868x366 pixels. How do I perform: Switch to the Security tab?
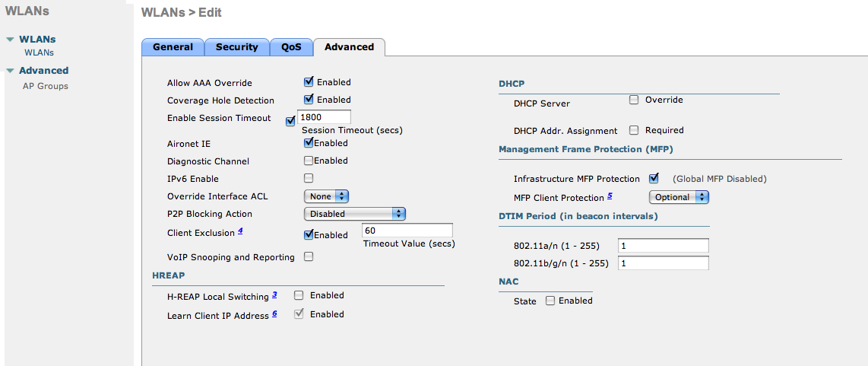click(x=236, y=47)
